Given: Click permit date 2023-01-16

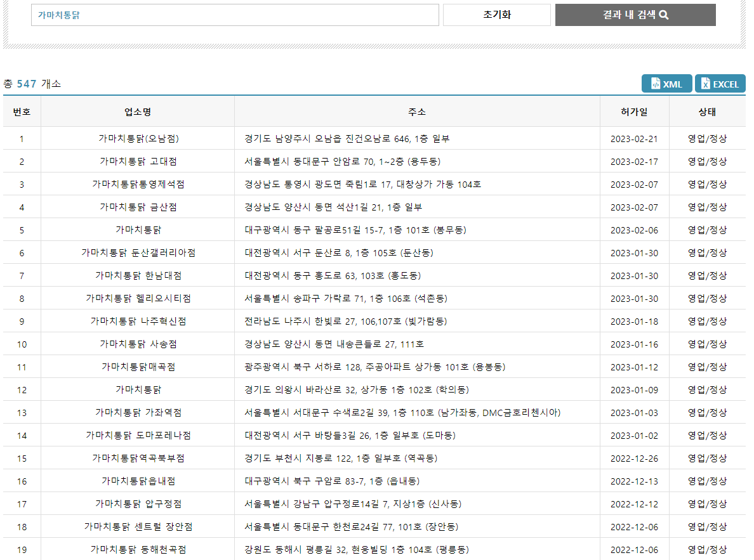Looking at the screenshot, I should [x=634, y=344].
